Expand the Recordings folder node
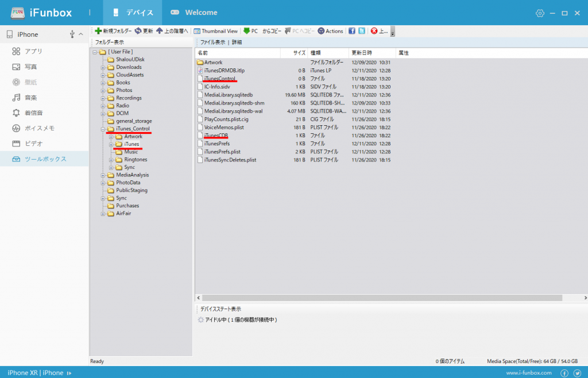 point(103,98)
